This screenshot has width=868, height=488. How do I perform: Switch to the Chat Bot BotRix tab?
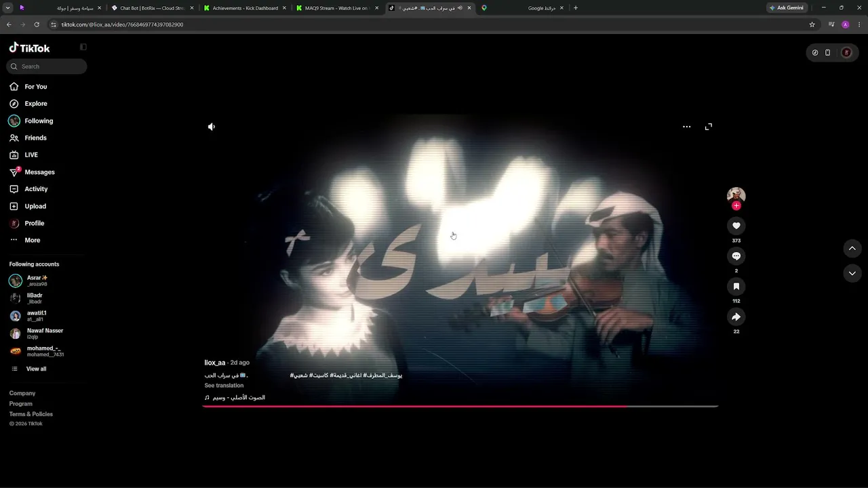(151, 8)
